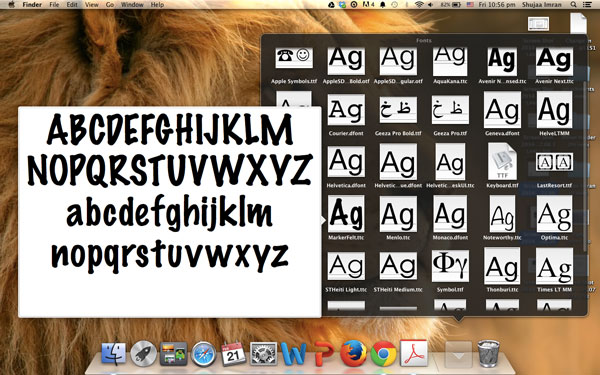Open the File menu

[54, 5]
